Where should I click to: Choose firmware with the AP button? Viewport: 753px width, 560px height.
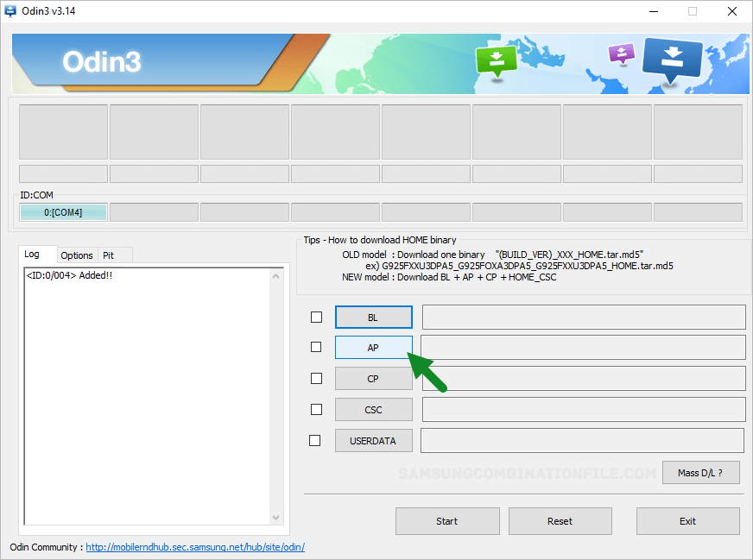[x=374, y=348]
